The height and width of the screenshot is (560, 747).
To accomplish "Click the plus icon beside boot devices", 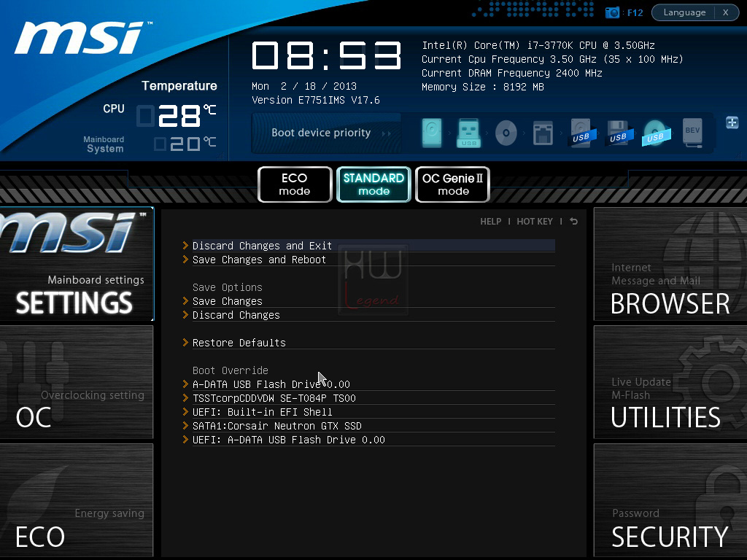I will [732, 122].
